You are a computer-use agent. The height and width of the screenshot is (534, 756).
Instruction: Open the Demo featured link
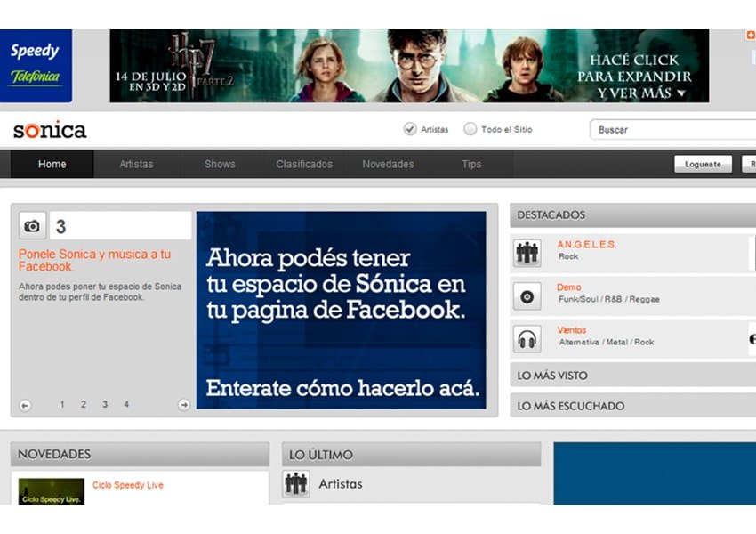click(569, 287)
